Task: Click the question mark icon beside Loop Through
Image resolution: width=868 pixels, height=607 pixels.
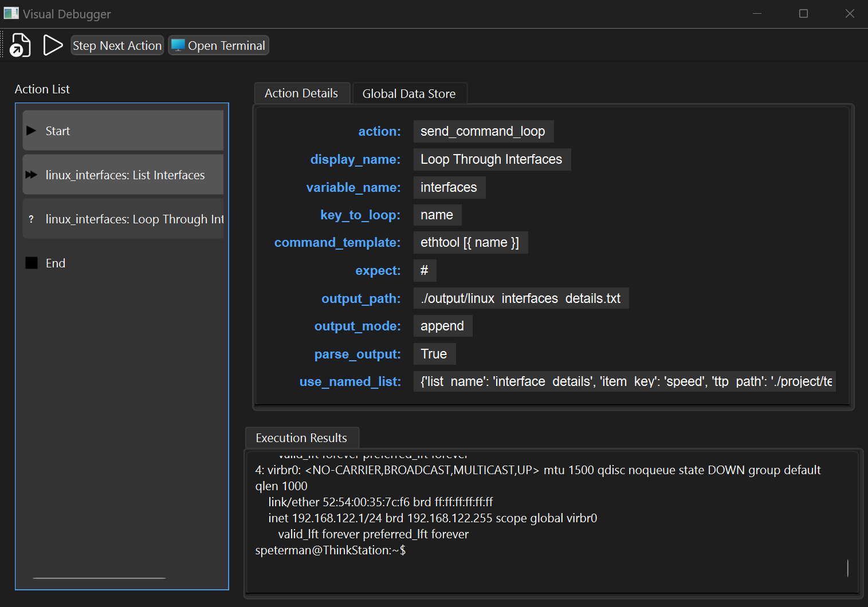Action: [31, 219]
